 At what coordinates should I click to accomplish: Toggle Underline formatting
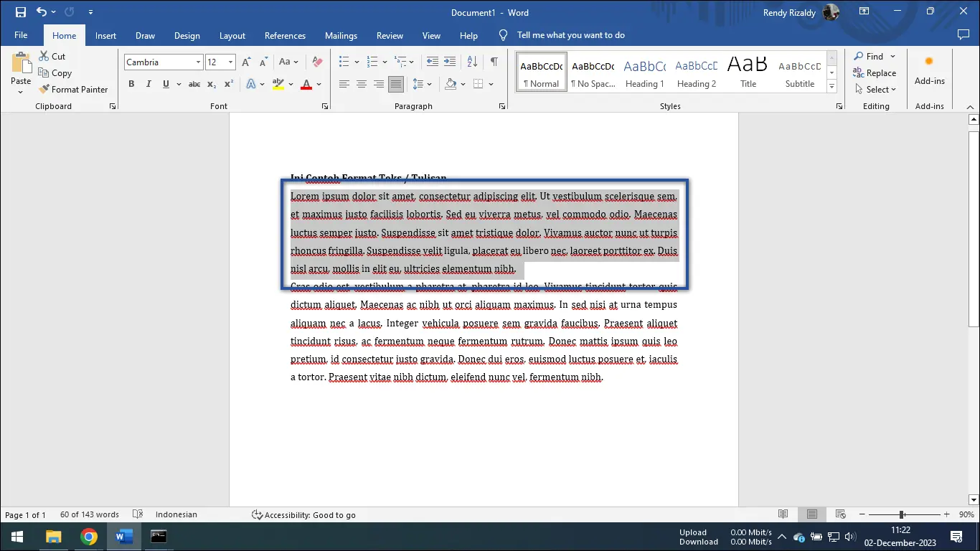pos(165,84)
